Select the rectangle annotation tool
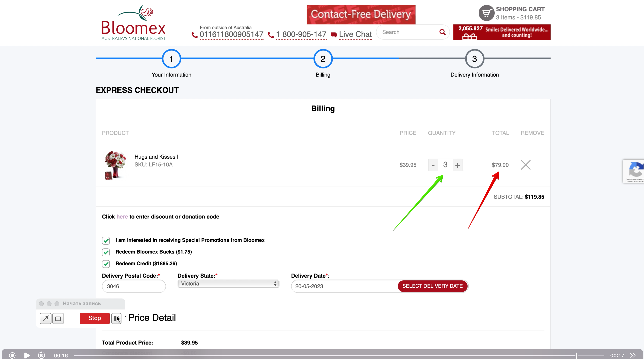 pos(58,318)
